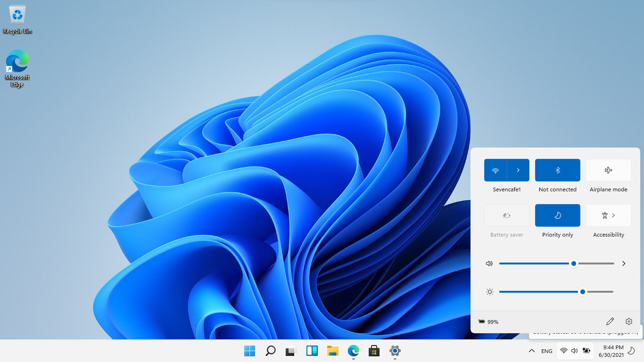Open the Accessibility quick settings tile
The image size is (644, 362).
tap(609, 215)
